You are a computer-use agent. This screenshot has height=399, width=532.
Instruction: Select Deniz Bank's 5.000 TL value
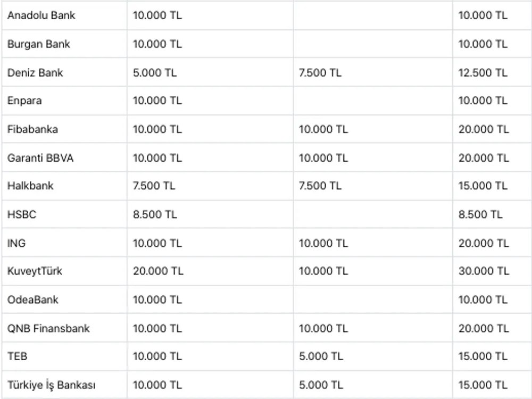coord(155,72)
